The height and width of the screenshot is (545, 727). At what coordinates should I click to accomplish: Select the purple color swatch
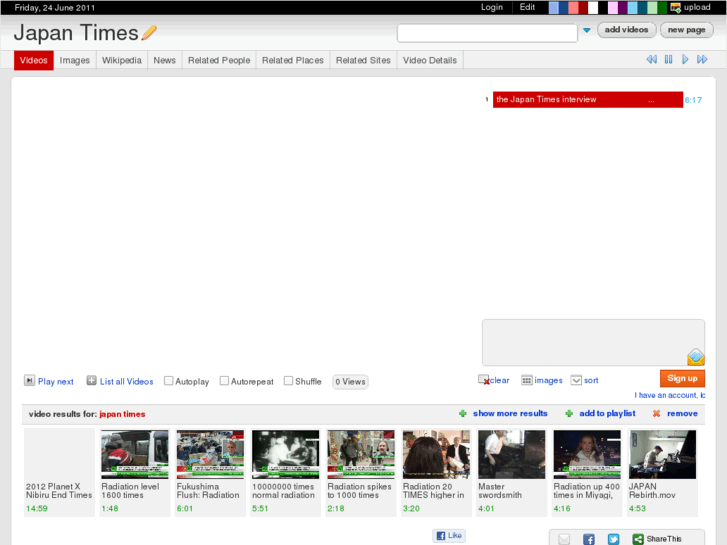coord(622,7)
